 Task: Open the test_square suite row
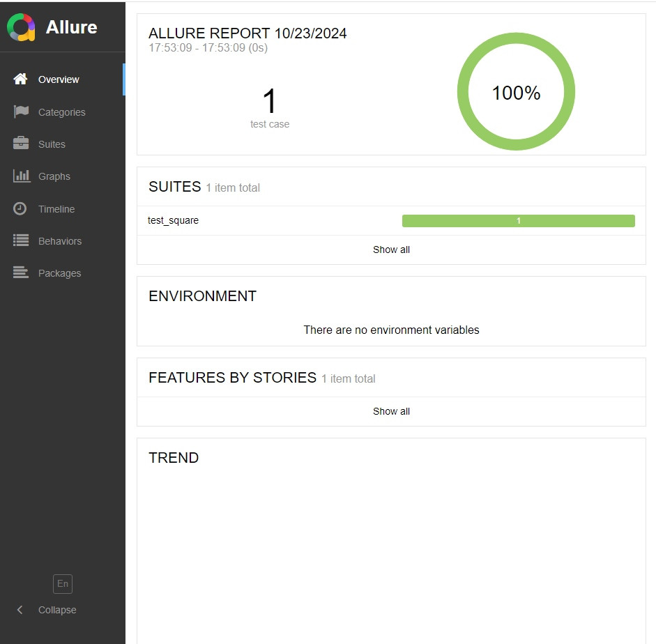click(391, 220)
